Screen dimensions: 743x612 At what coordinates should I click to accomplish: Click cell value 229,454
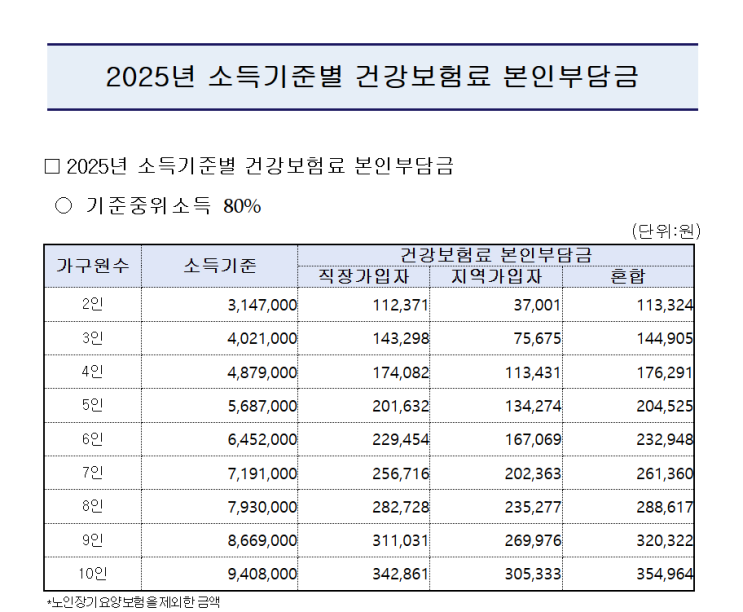pyautogui.click(x=400, y=440)
